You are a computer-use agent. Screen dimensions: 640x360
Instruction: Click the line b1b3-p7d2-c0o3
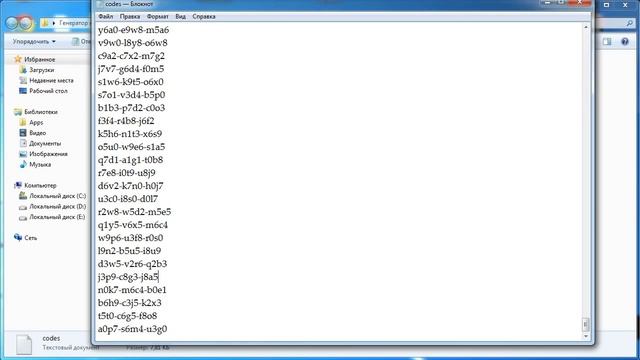coord(131,108)
